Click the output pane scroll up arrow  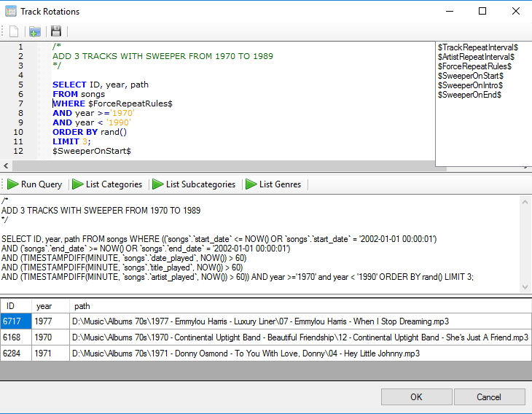(525, 202)
